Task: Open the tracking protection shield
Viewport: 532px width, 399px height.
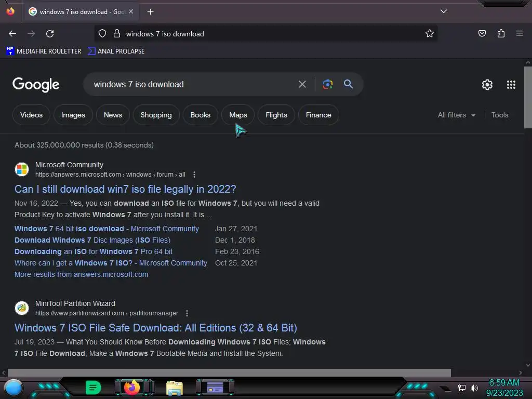Action: 102,34
